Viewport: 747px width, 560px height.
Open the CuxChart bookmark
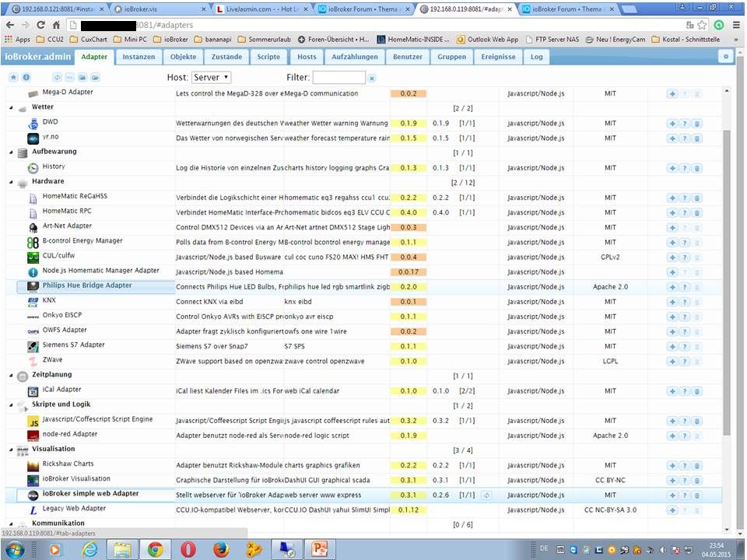[x=89, y=40]
